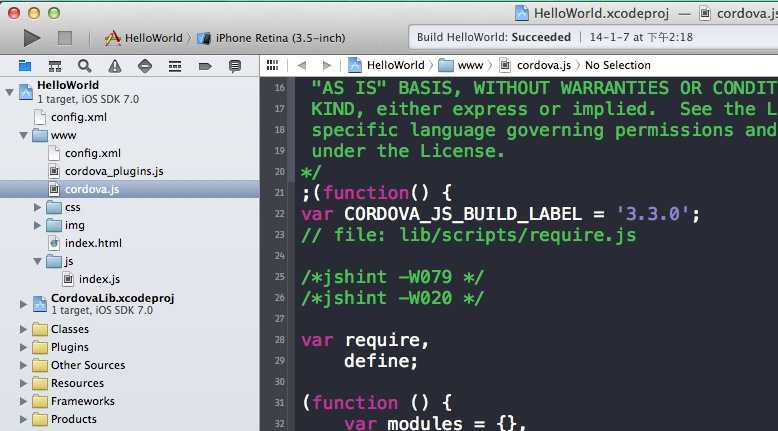Expand the Frameworks group disclosure triangle

click(23, 401)
